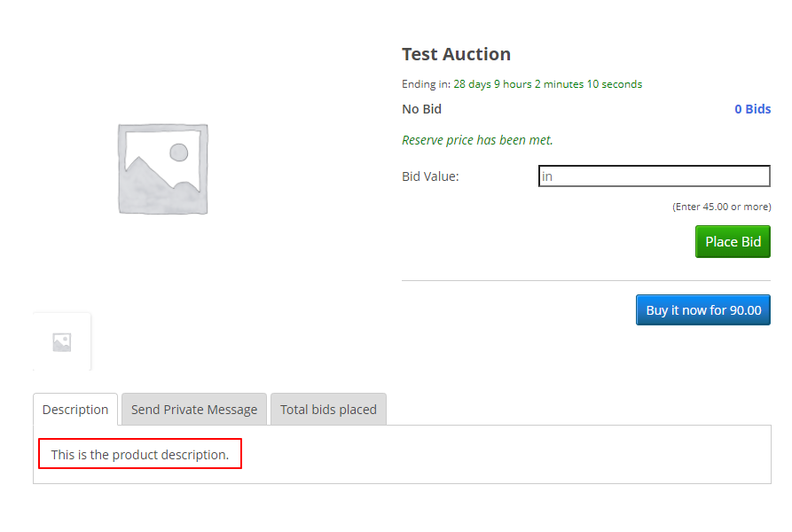Switch to Send Private Message tab
The image size is (792, 532).
pos(194,410)
